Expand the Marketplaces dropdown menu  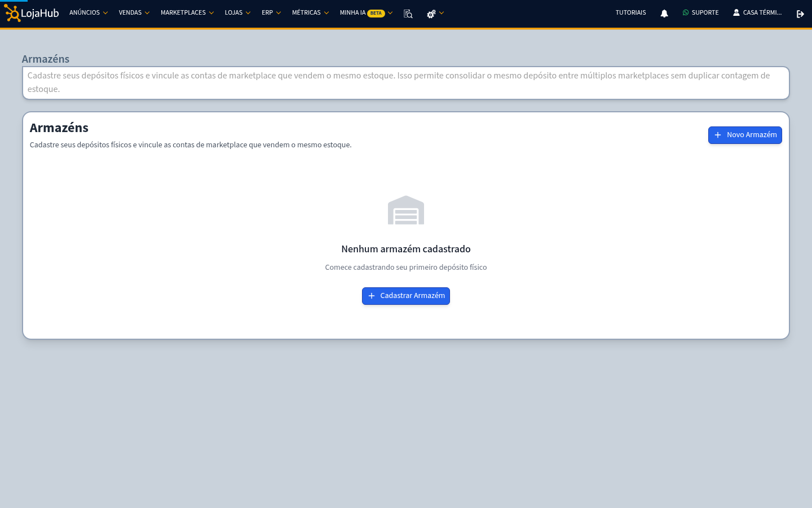187,13
